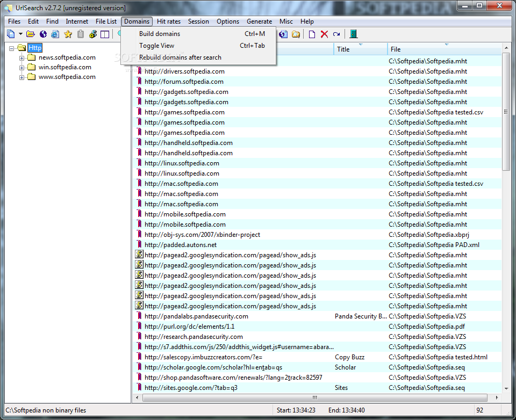
Task: Sort by the File column header
Action: tap(445, 49)
